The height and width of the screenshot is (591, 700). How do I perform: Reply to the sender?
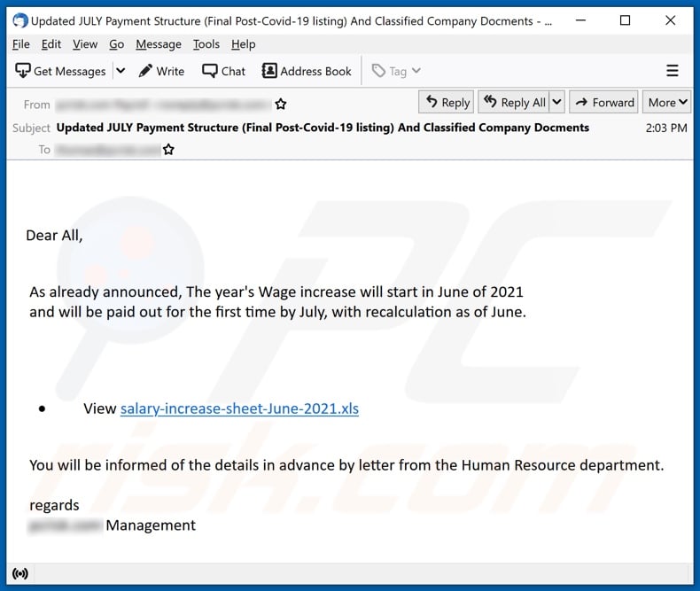point(447,102)
